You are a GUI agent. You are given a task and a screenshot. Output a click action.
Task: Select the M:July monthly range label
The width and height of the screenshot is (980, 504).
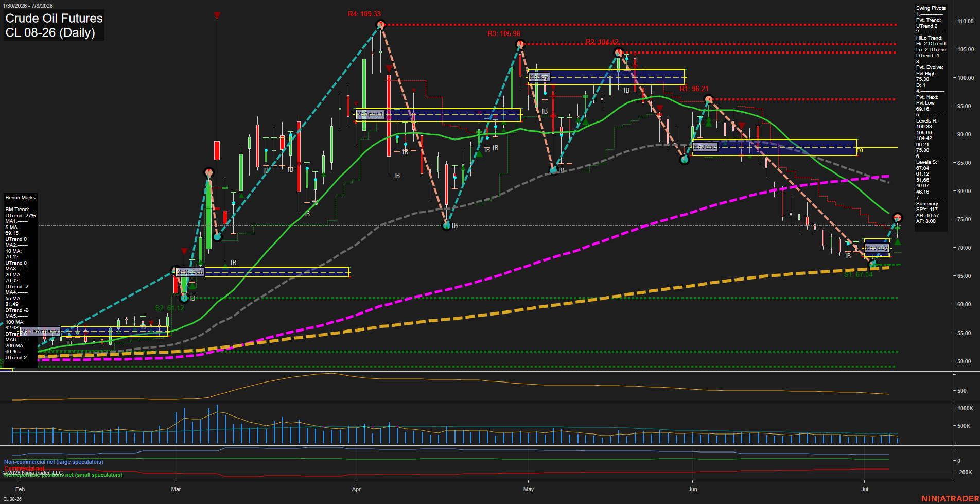pos(877,248)
